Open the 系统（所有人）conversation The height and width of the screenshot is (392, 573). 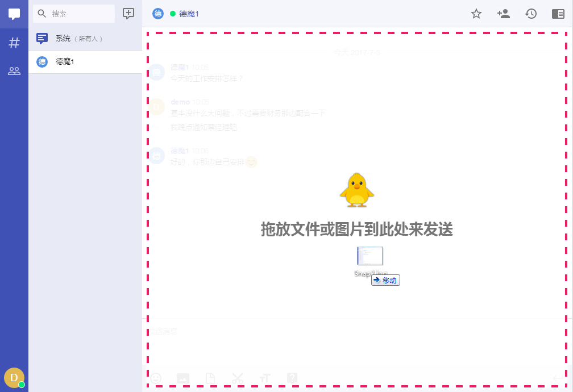85,38
